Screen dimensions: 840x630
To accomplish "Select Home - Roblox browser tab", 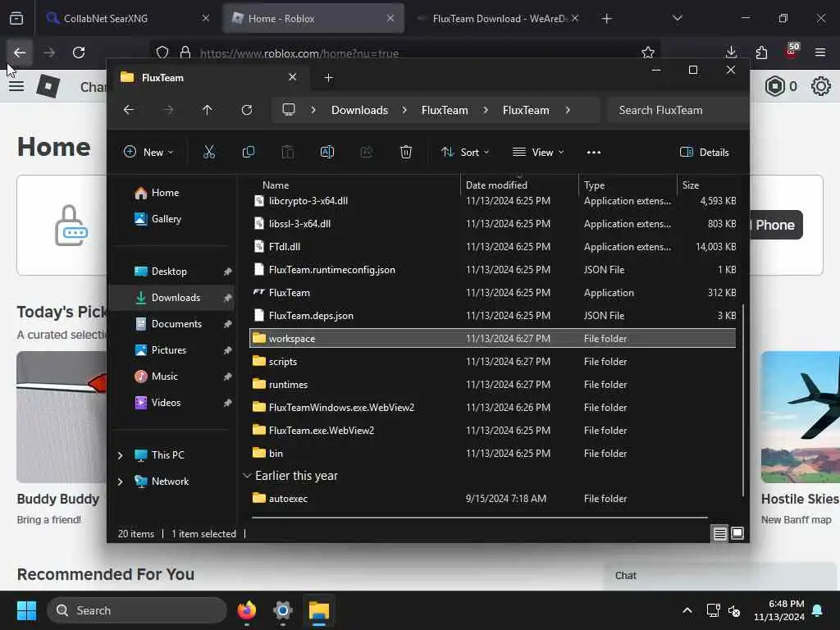I will [x=313, y=18].
